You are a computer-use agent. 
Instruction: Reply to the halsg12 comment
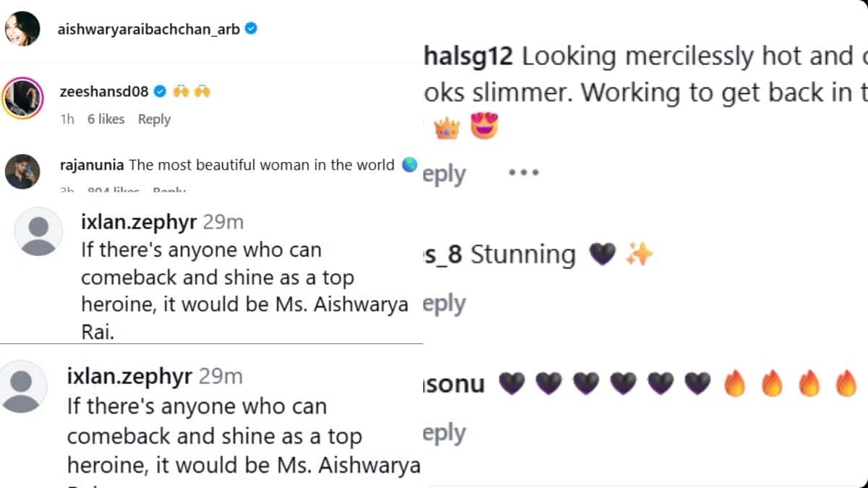pos(444,174)
